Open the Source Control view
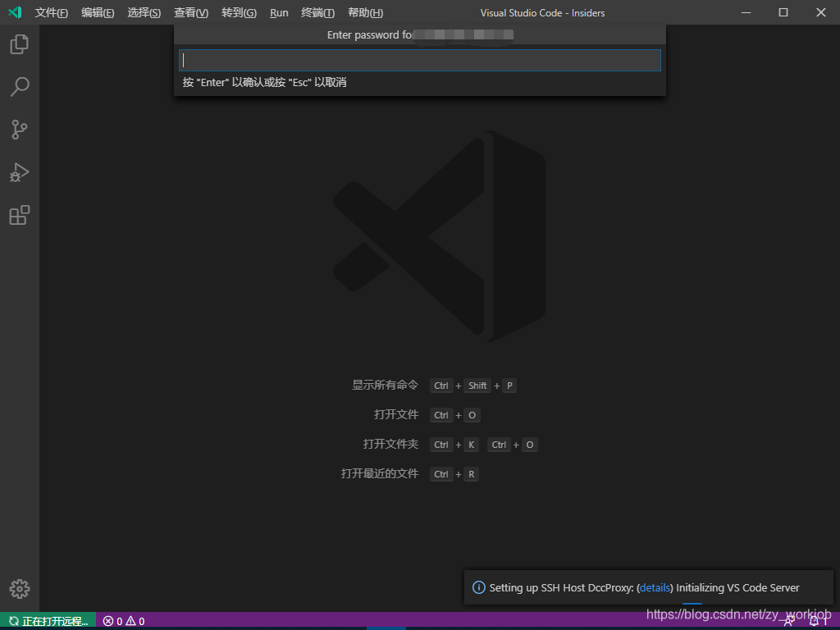 [x=20, y=130]
